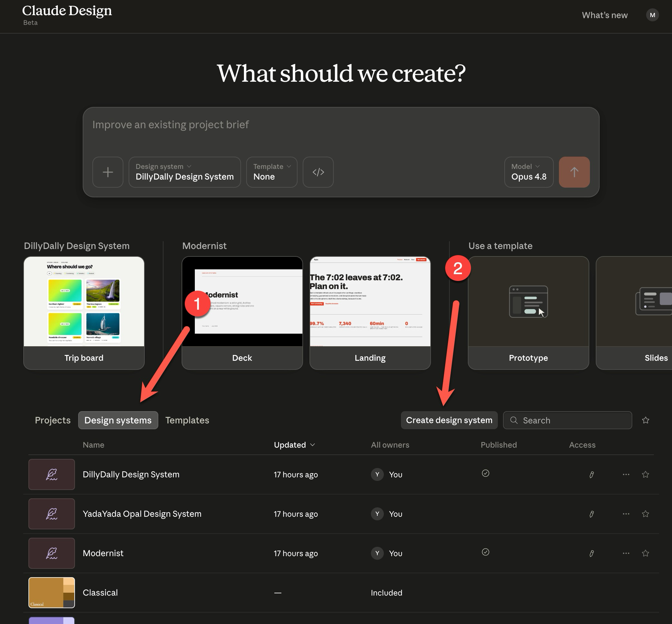Click the plus attachment button in prompt box
The height and width of the screenshot is (624, 672).
(x=108, y=172)
